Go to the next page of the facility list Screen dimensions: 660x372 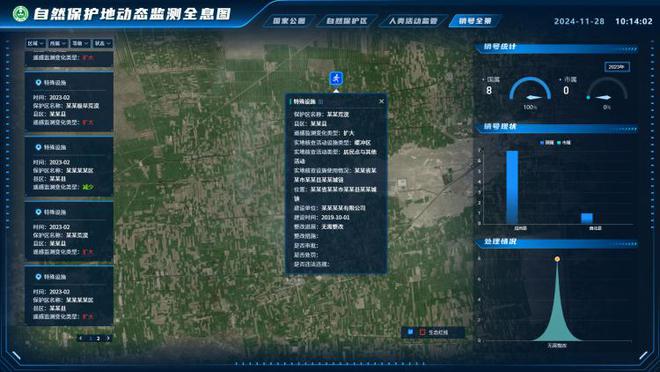[108, 338]
